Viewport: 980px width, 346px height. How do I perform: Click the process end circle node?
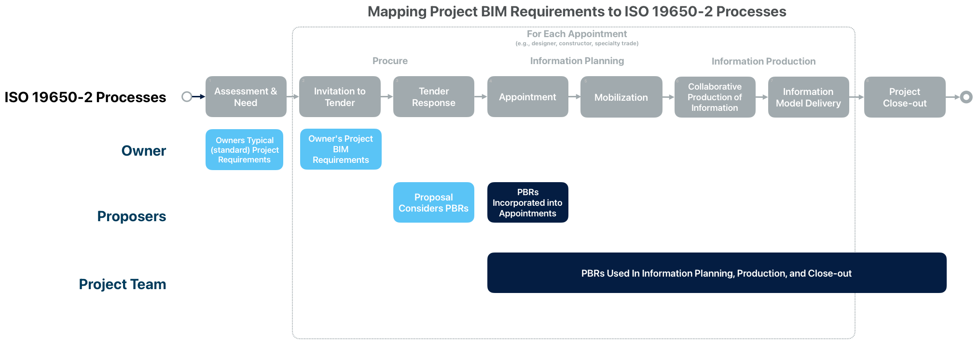point(966,97)
